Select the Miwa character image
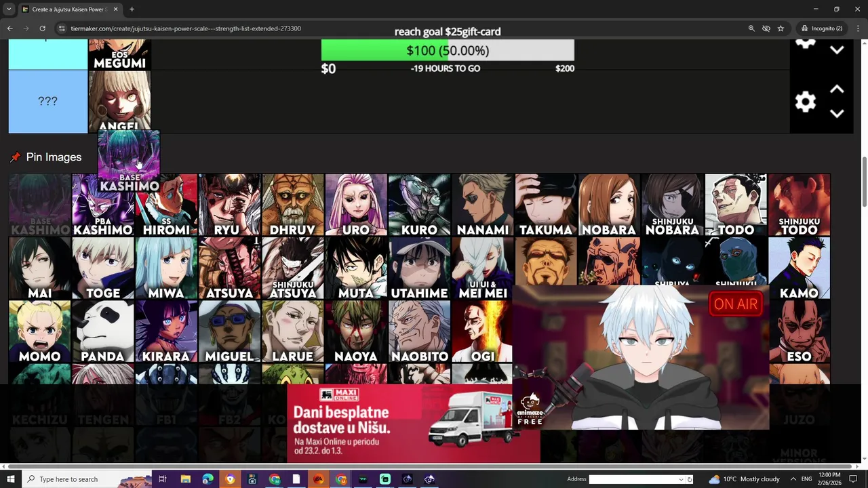Image resolution: width=868 pixels, height=488 pixels. [166, 268]
